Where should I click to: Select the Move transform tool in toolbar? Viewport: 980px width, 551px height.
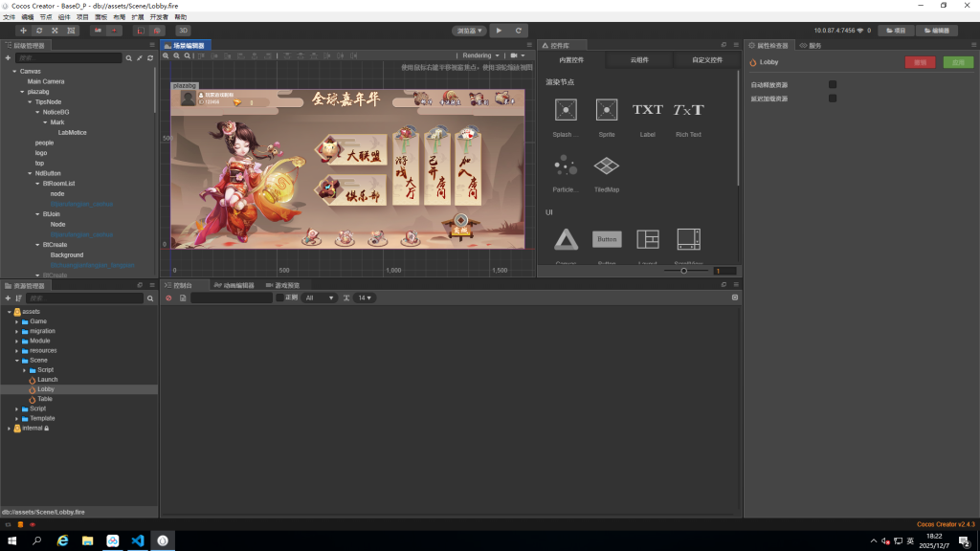(x=23, y=31)
